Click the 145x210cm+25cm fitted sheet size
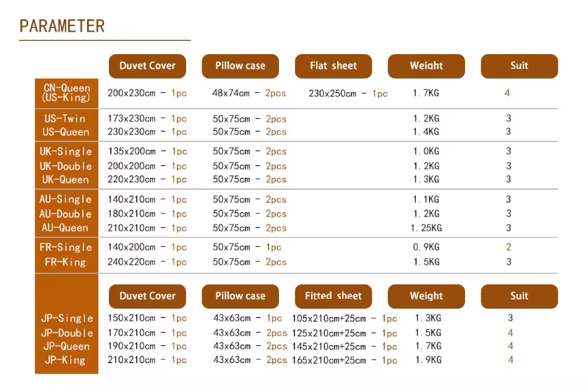Screen dimensions: 588x386 point(329,347)
